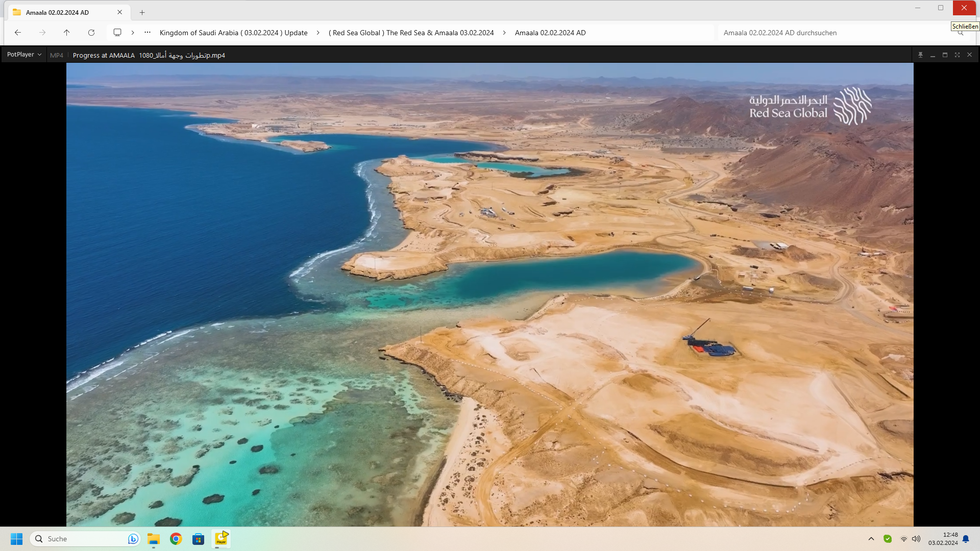Switch to PotPlayer taskbar icon
Image resolution: width=980 pixels, height=551 pixels.
(x=221, y=539)
